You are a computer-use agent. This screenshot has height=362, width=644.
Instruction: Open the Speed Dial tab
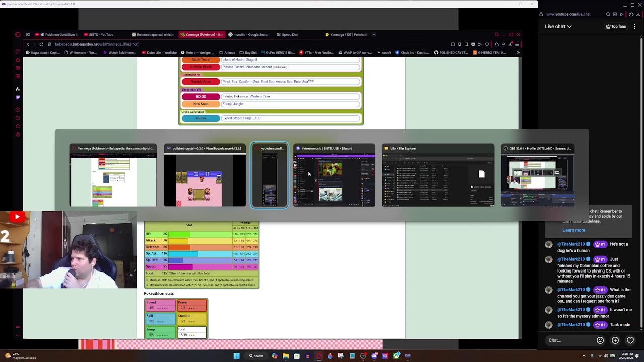point(287,35)
